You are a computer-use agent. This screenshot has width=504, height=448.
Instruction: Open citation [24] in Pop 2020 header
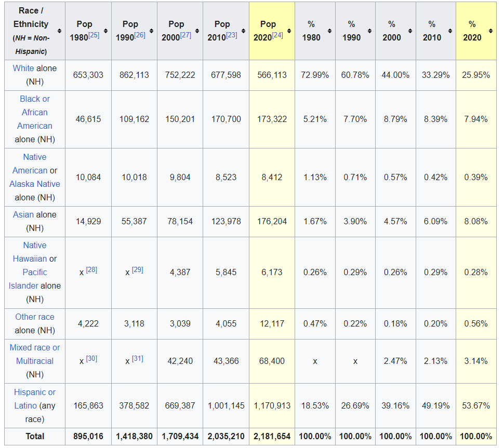coord(277,35)
